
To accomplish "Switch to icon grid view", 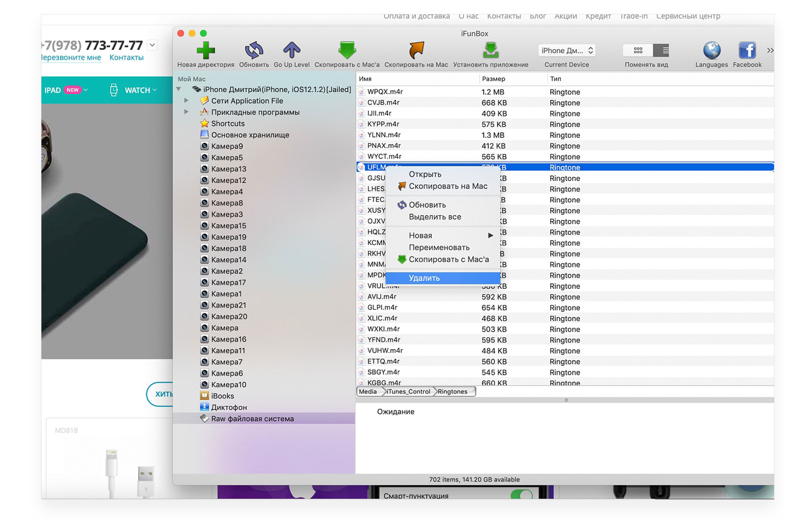I will 638,50.
